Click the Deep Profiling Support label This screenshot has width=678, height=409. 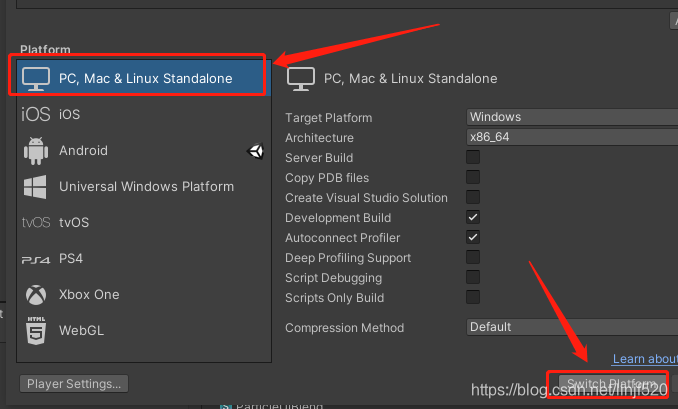tap(348, 258)
